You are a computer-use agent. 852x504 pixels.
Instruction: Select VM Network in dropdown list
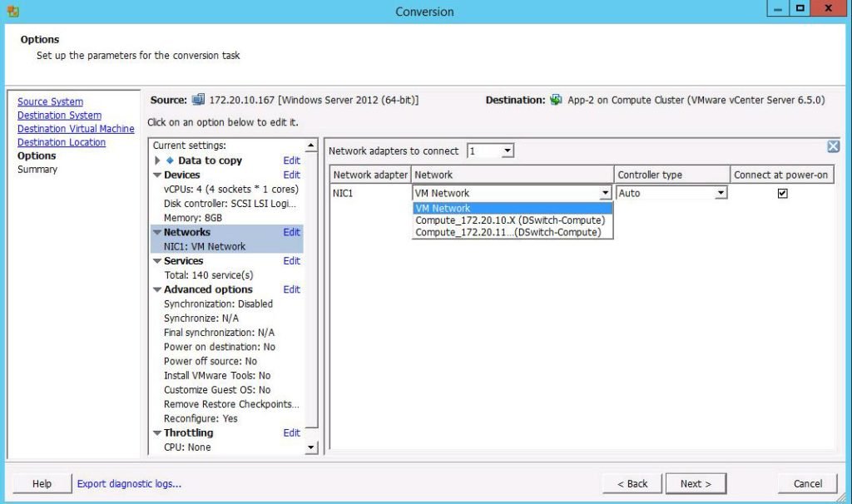pos(443,209)
